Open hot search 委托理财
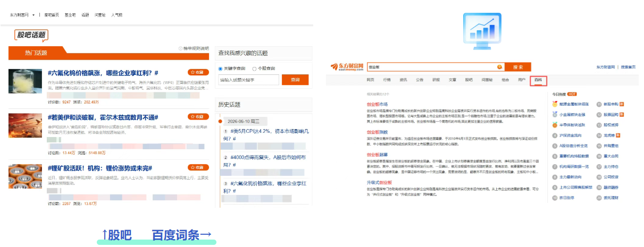 click(x=610, y=197)
